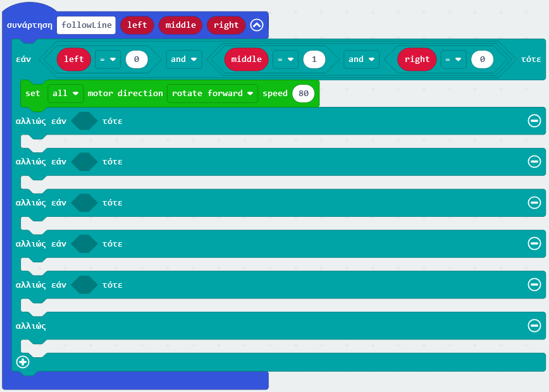The width and height of the screenshot is (549, 392).
Task: Open the equals operator dropdown next to left
Action: coord(108,59)
